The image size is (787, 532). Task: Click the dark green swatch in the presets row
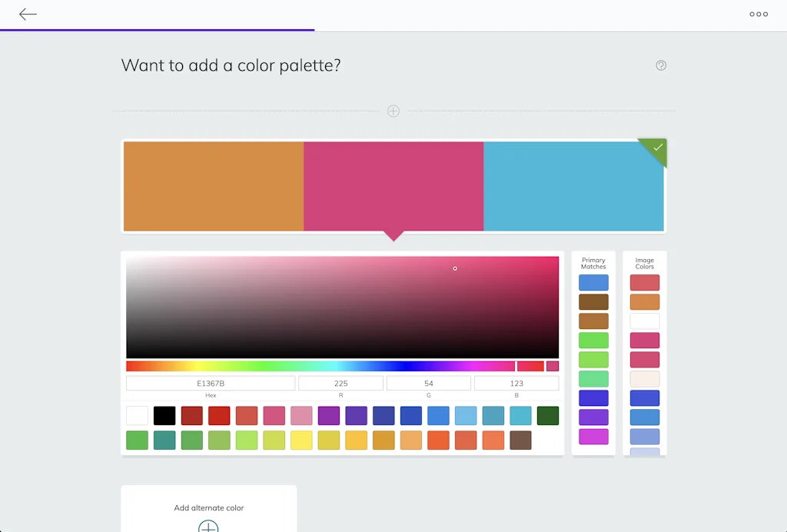[548, 415]
